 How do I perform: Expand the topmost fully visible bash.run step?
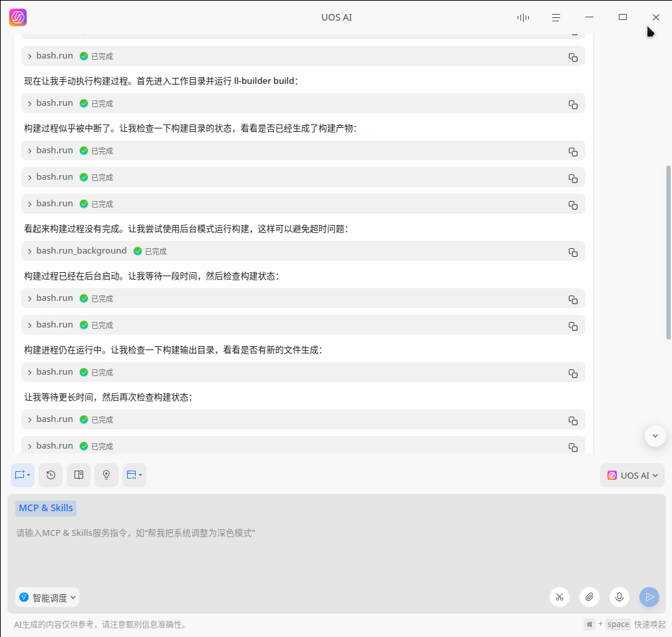pos(29,57)
